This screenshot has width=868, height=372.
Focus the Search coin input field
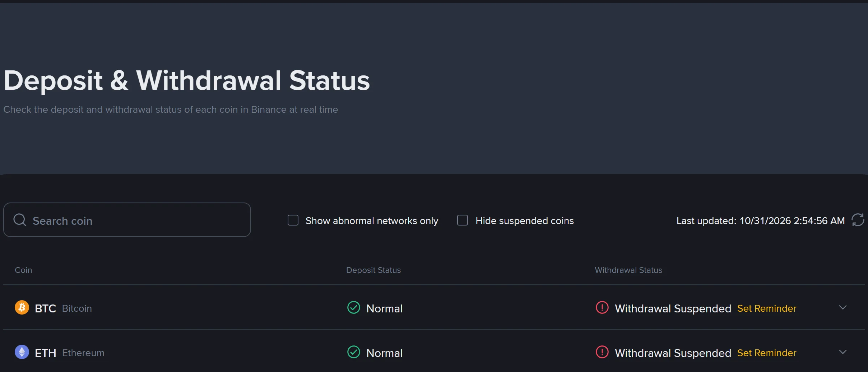127,220
